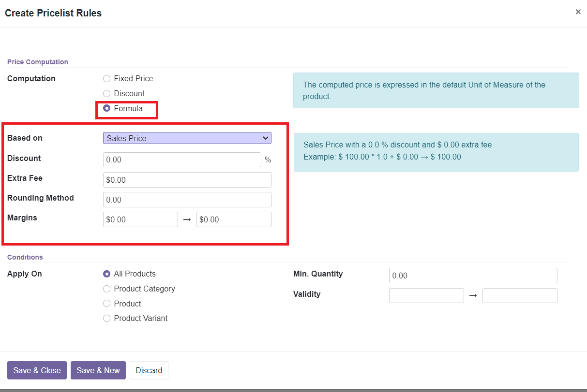Select the Fixed Price computation option

click(106, 78)
